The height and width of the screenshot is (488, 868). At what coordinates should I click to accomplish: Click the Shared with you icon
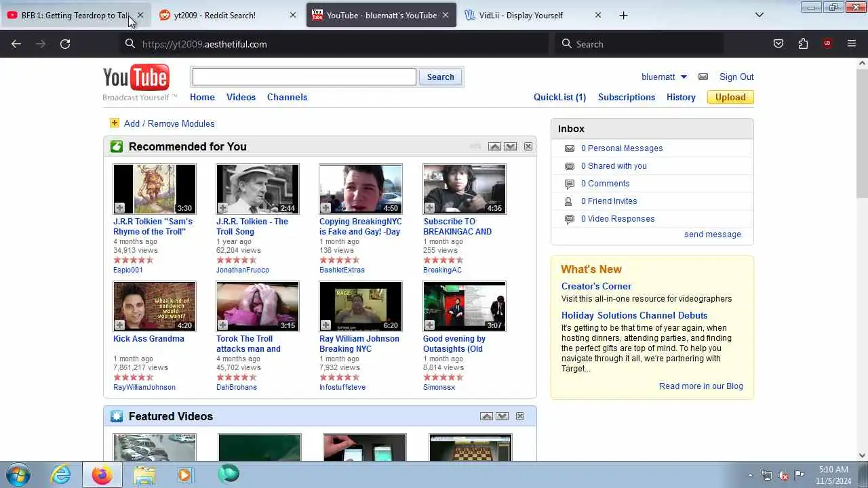tap(570, 166)
